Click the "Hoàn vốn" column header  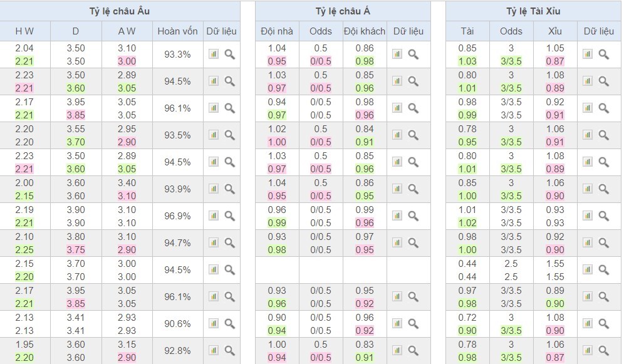pyautogui.click(x=177, y=31)
